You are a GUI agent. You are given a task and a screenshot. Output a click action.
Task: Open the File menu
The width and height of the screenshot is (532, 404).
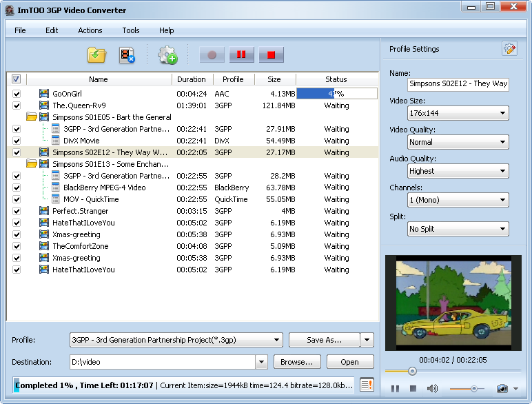coord(20,30)
